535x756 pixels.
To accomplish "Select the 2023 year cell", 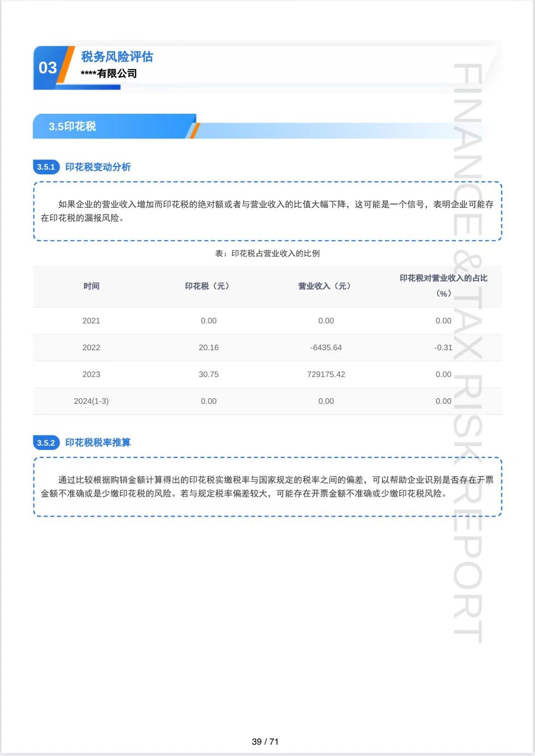I will pyautogui.click(x=91, y=374).
